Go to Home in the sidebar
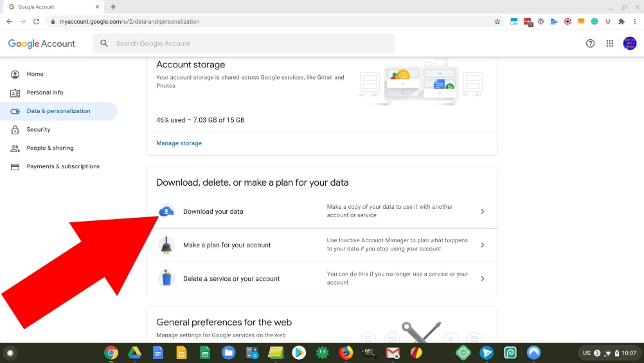This screenshot has height=363, width=644. pos(58,74)
